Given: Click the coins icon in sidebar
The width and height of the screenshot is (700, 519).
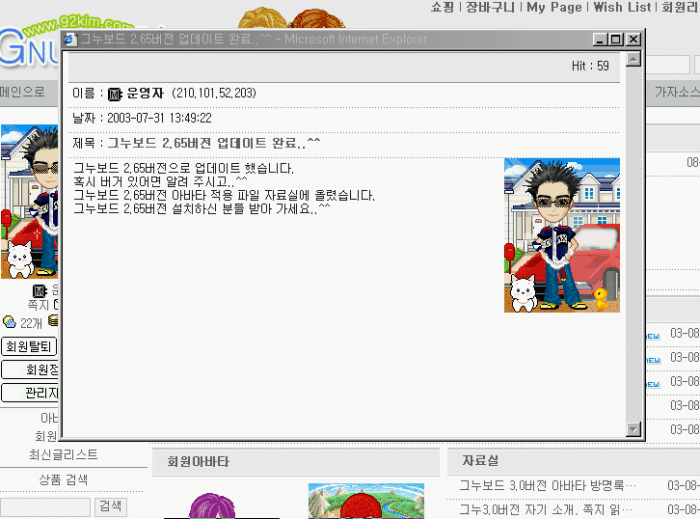Looking at the screenshot, I should click(53, 320).
